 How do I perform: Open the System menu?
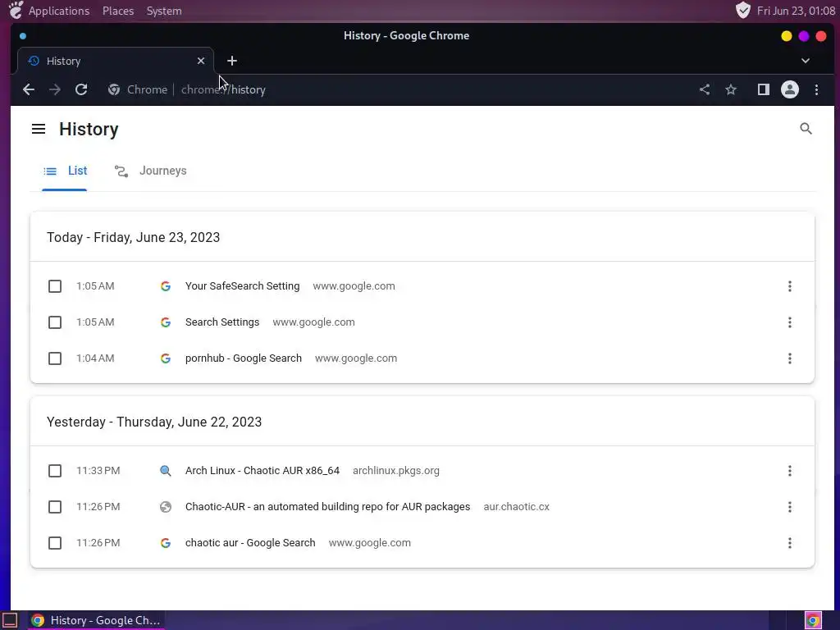[x=164, y=11]
